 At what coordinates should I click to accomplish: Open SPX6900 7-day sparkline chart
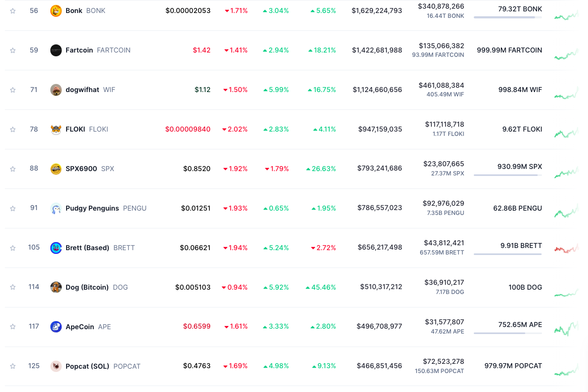click(566, 172)
